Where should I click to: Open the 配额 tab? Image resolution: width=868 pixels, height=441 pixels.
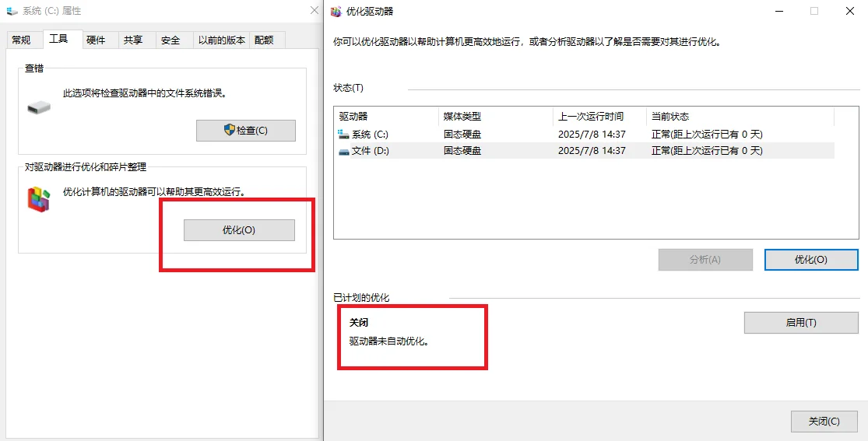click(x=265, y=40)
